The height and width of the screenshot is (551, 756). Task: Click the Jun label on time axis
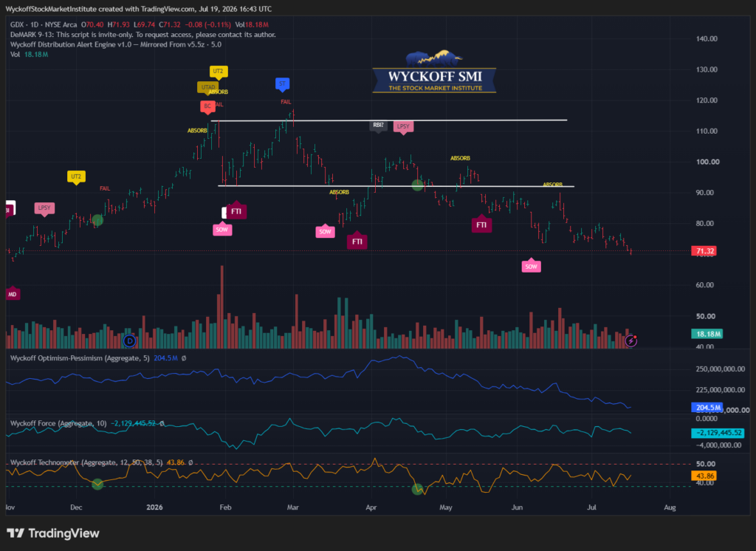point(517,507)
